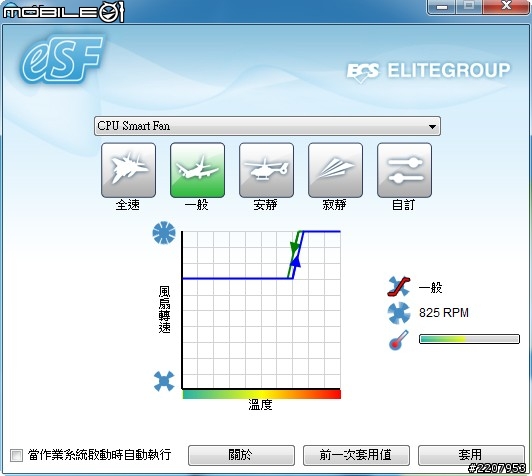Open the CPU Smart Fan dropdown
This screenshot has width=532, height=476.
coord(267,126)
